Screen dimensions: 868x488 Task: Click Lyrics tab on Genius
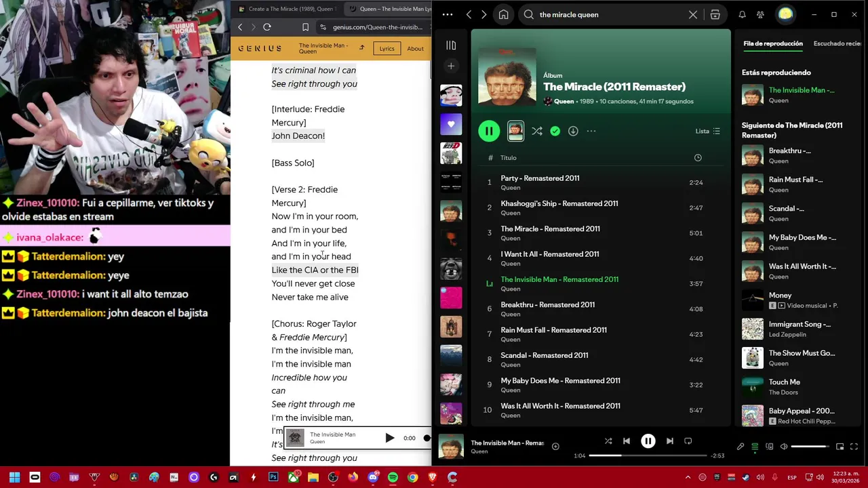click(x=387, y=49)
